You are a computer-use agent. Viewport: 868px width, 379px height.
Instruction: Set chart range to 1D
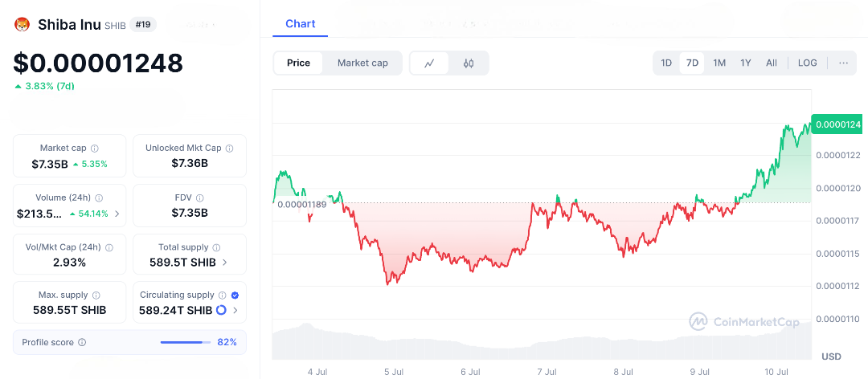666,63
